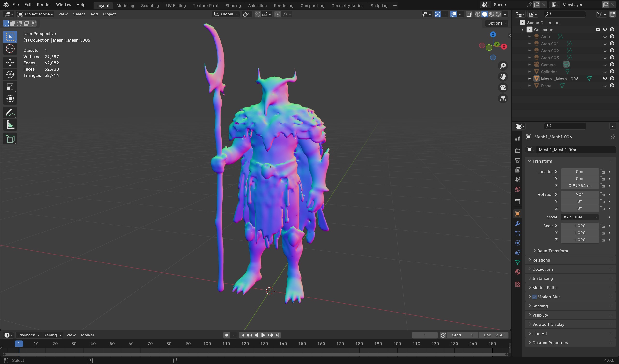Toggle snapping magnet

point(258,14)
